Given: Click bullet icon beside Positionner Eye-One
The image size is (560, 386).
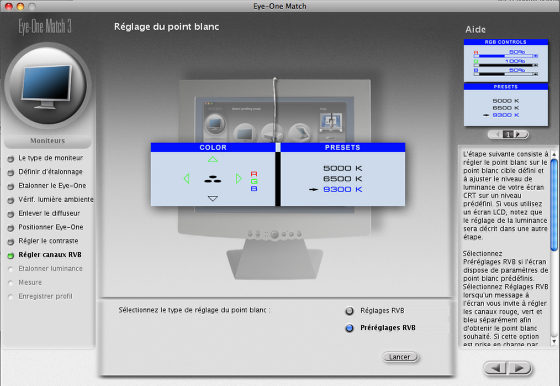Looking at the screenshot, I should point(11,228).
